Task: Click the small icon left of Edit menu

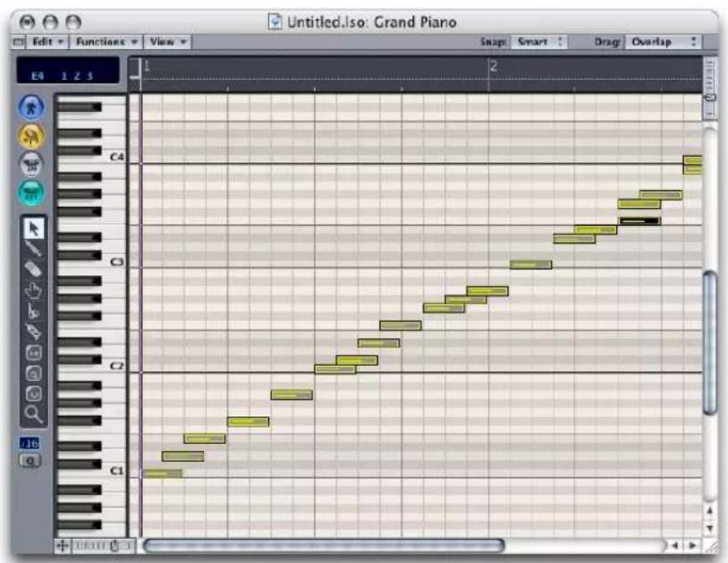Action: click(x=19, y=42)
